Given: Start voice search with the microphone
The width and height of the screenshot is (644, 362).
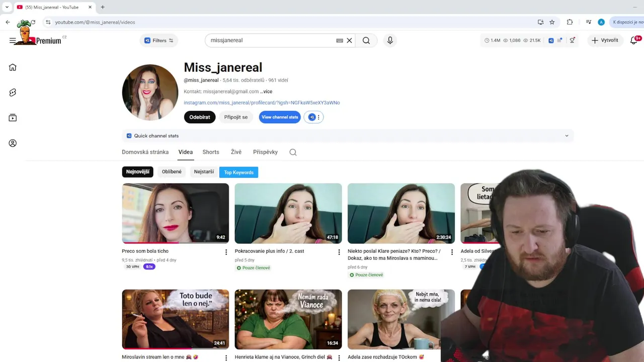Looking at the screenshot, I should pos(390,40).
